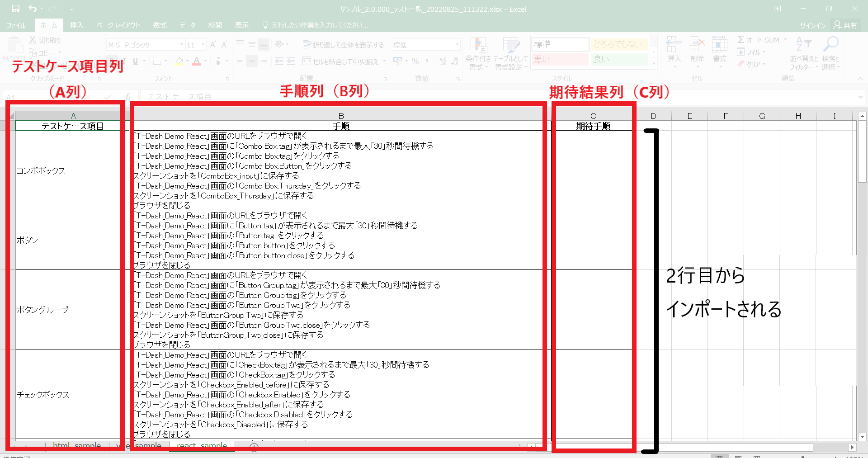Click the Cut (切り取り) scissors icon
This screenshot has width=868, height=458.
tap(33, 40)
